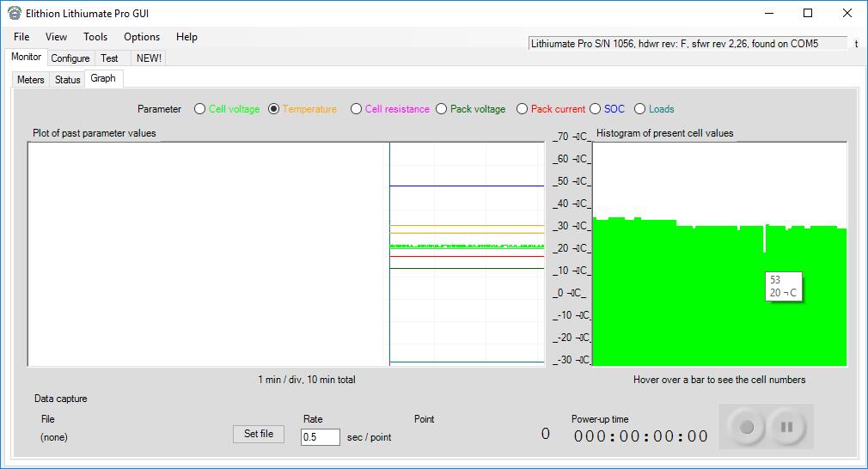Click the record button for data capture

coord(747,427)
